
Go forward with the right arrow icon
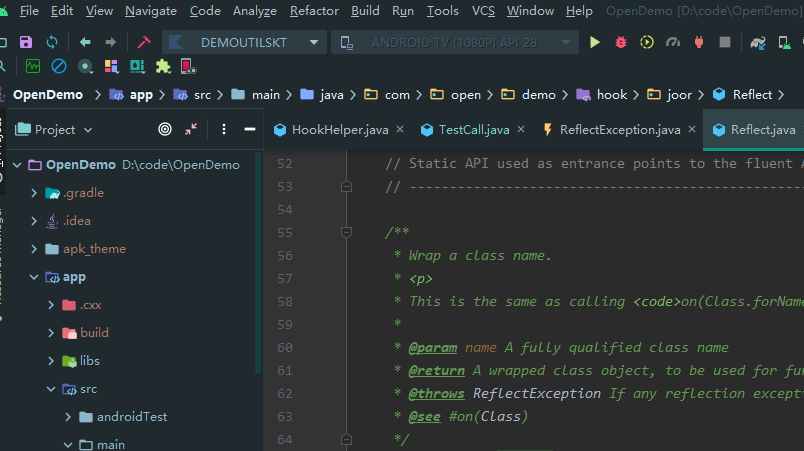(x=110, y=42)
